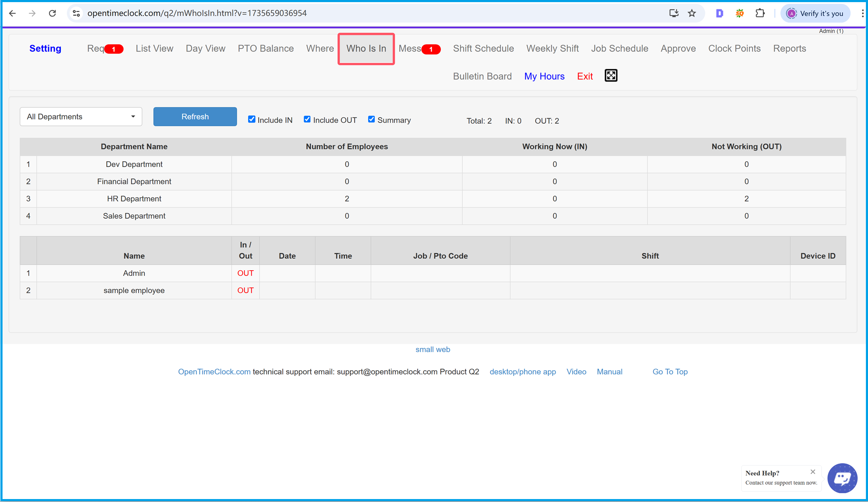Click the Number of Employees column header
This screenshot has width=868, height=502.
pyautogui.click(x=347, y=147)
